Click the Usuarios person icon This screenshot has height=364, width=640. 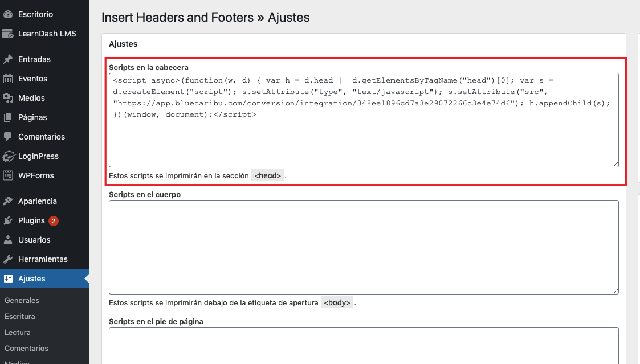point(8,240)
